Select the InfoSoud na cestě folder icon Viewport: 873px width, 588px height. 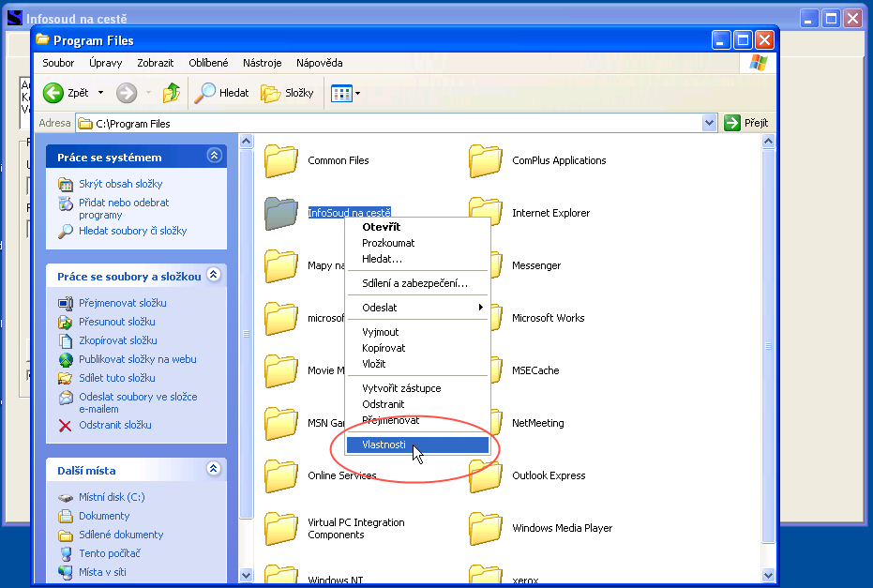coord(281,213)
